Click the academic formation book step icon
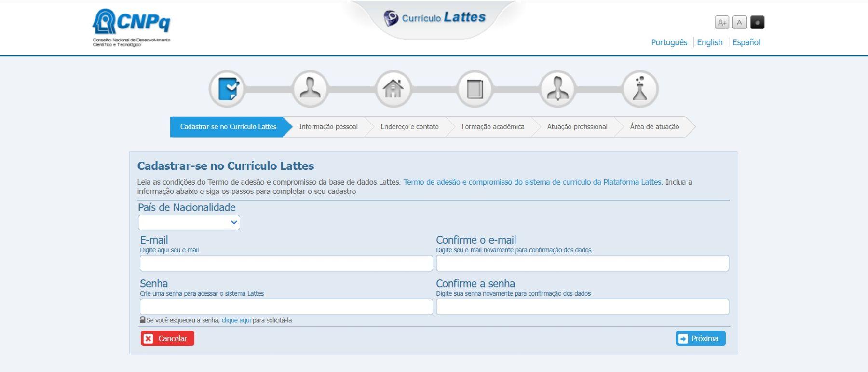Viewport: 868px width, 372px height. point(475,89)
